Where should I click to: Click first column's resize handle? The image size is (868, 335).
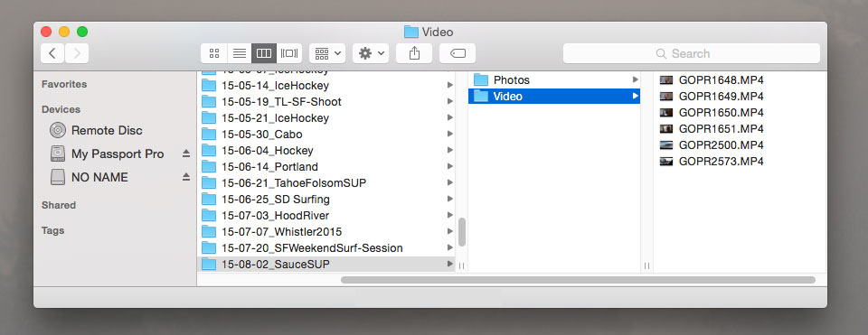pyautogui.click(x=462, y=266)
